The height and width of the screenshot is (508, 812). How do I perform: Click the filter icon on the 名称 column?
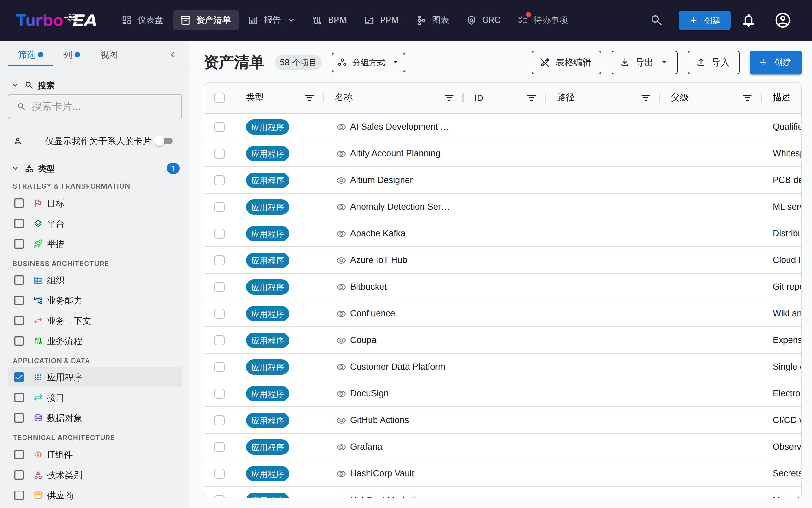coord(449,98)
